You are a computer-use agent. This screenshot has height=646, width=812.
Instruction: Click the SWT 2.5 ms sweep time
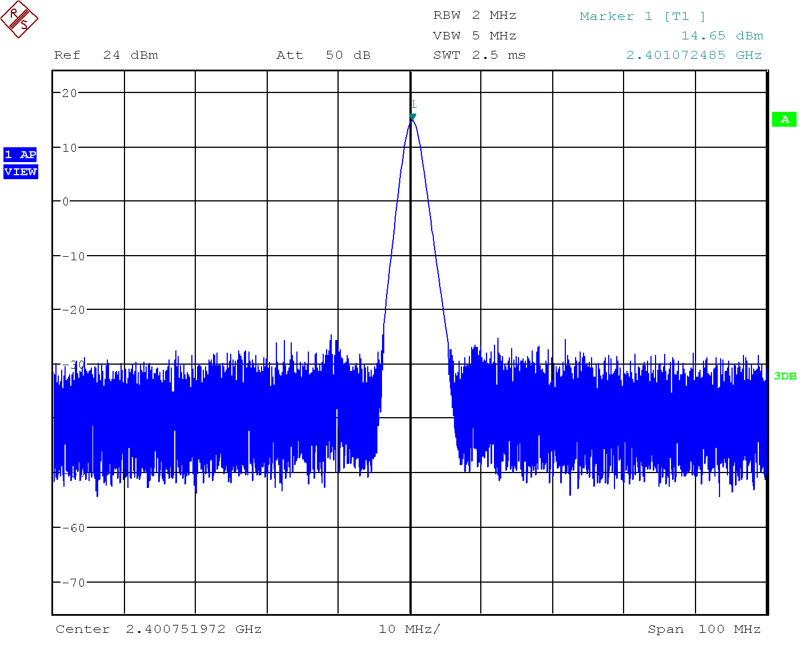pyautogui.click(x=479, y=55)
